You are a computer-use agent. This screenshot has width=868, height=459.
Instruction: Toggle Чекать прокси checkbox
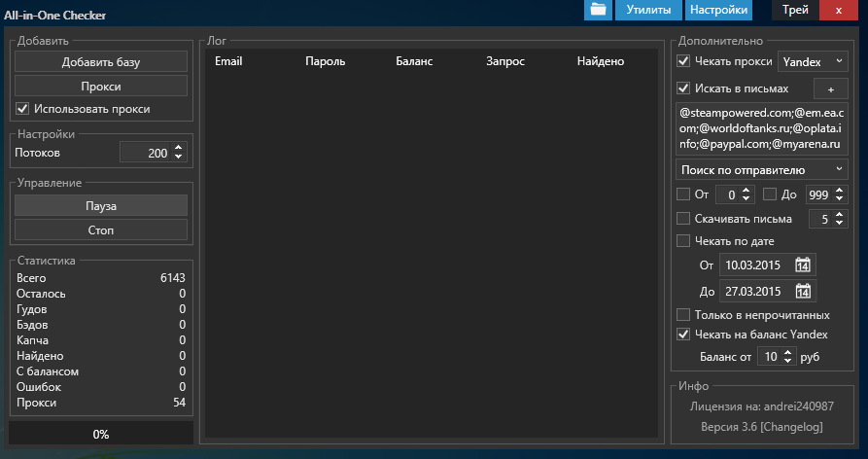click(x=683, y=61)
